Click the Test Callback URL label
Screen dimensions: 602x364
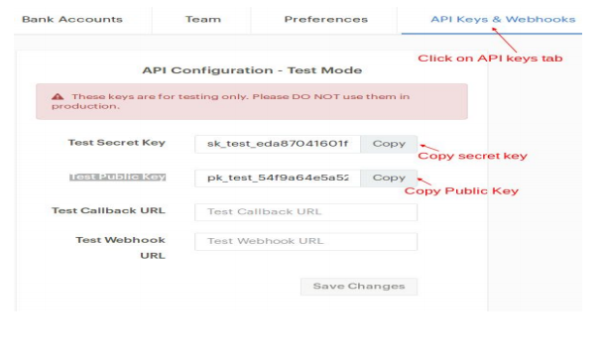point(108,210)
